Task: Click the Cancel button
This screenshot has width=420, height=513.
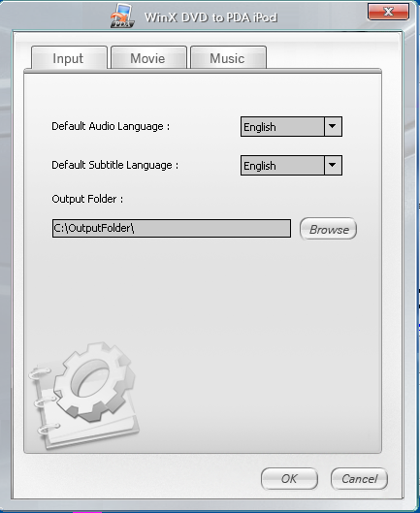Action: pyautogui.click(x=359, y=479)
